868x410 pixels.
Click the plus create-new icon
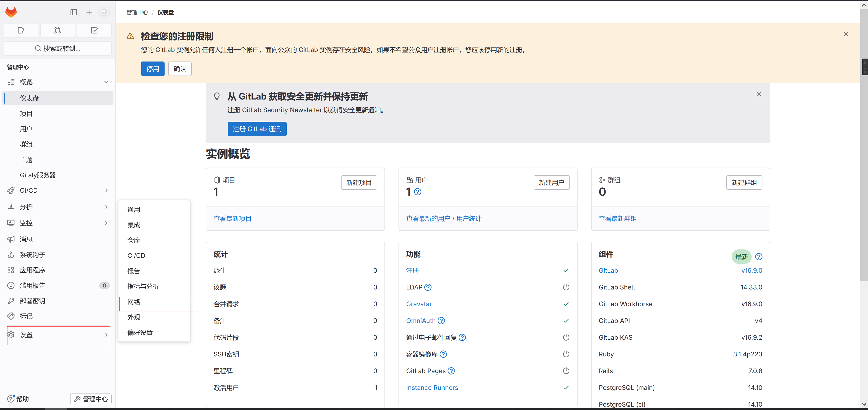tap(89, 12)
